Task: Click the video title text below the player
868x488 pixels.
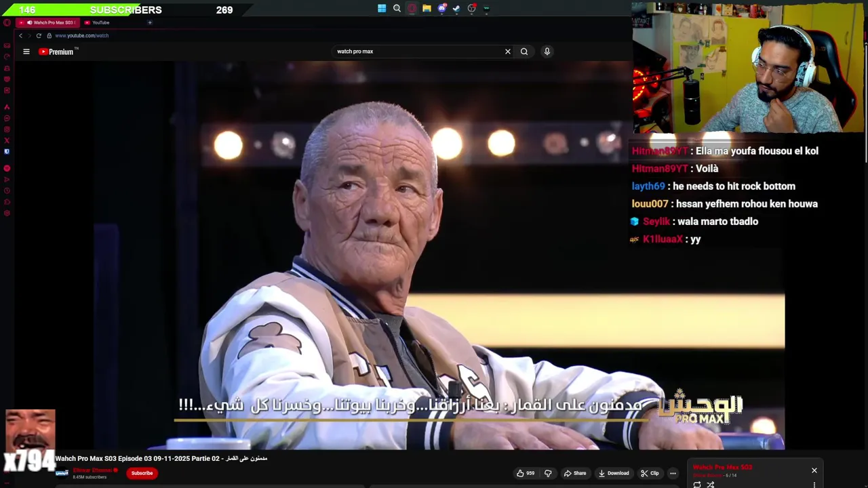Action: click(161, 459)
